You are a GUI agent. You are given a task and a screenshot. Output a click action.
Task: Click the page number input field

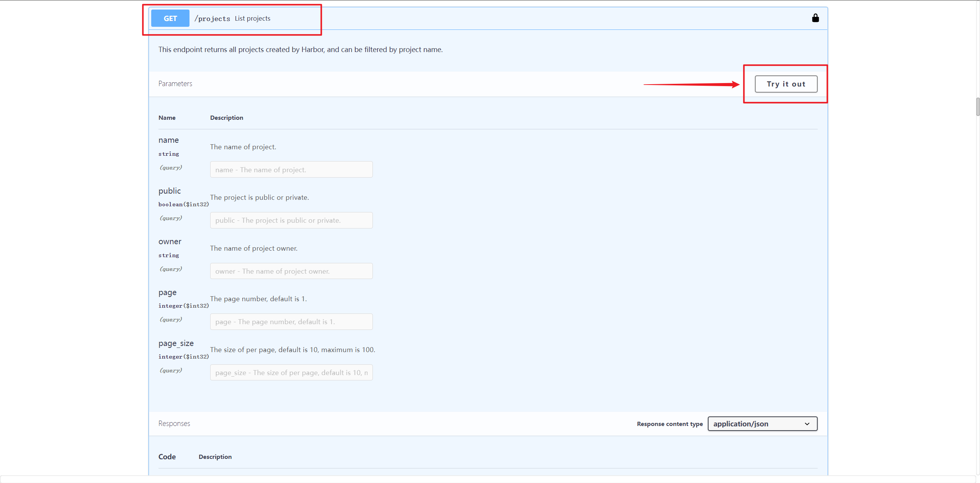pyautogui.click(x=291, y=322)
